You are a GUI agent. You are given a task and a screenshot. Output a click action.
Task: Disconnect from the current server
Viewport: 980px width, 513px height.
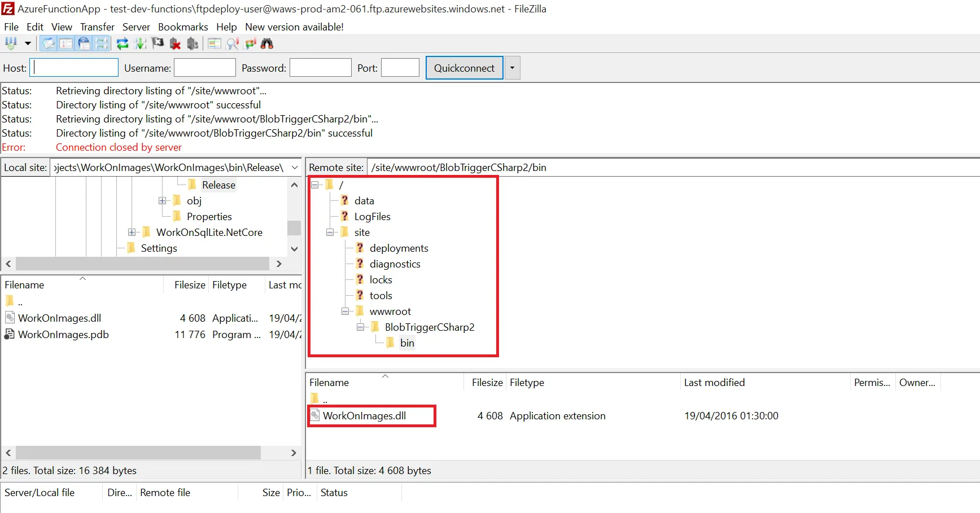[x=175, y=43]
